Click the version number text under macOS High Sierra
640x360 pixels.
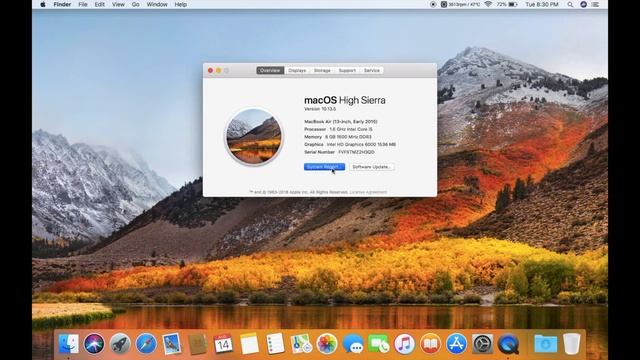[x=320, y=109]
